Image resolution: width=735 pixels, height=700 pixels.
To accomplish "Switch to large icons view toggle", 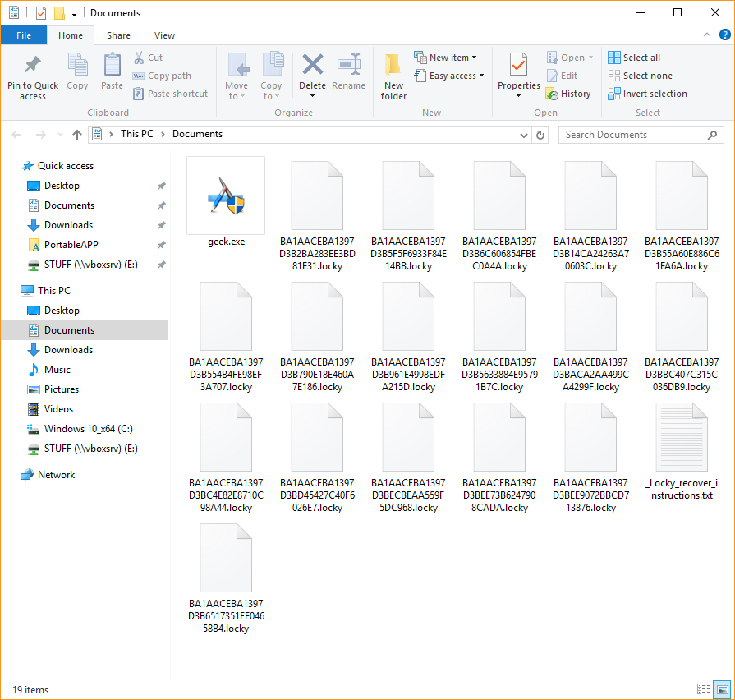I will [x=722, y=689].
